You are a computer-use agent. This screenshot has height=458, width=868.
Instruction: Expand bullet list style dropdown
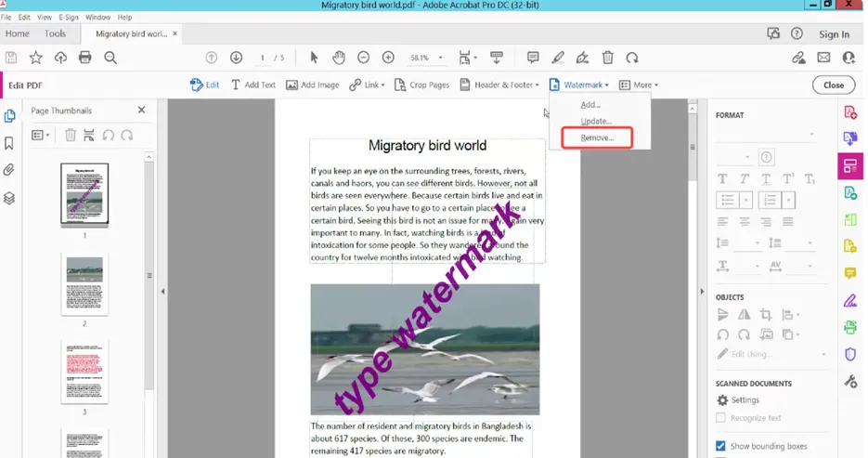746,200
